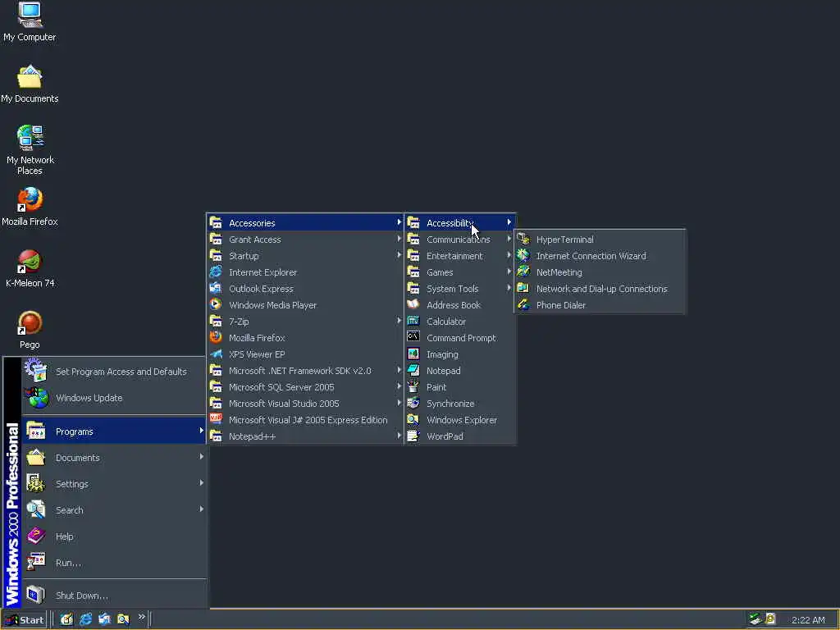This screenshot has height=630, width=840.
Task: Select the My Network Places desktop icon
Action: 30,150
